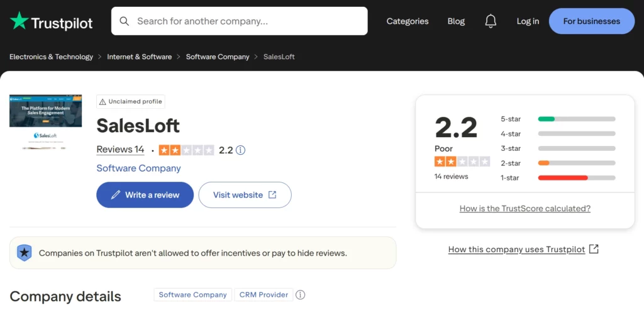Click the SalesLoft breadcrumb text
The height and width of the screenshot is (310, 644).
coord(279,57)
